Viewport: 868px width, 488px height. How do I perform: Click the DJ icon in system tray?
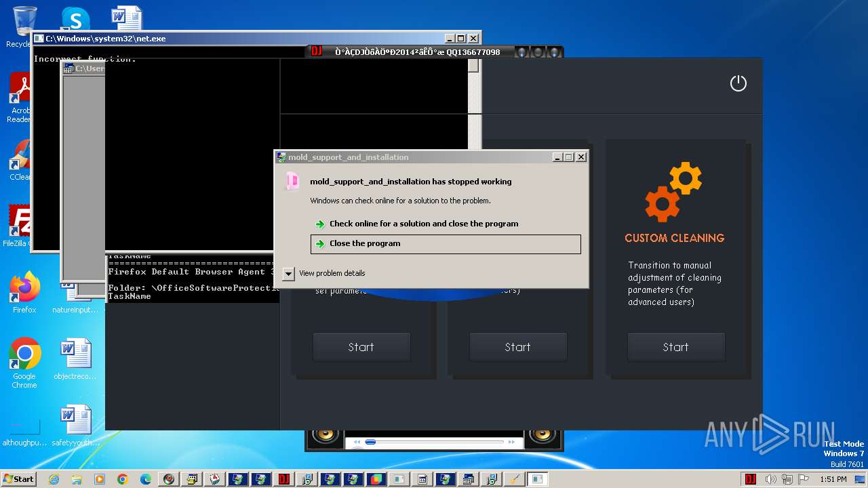[751, 479]
